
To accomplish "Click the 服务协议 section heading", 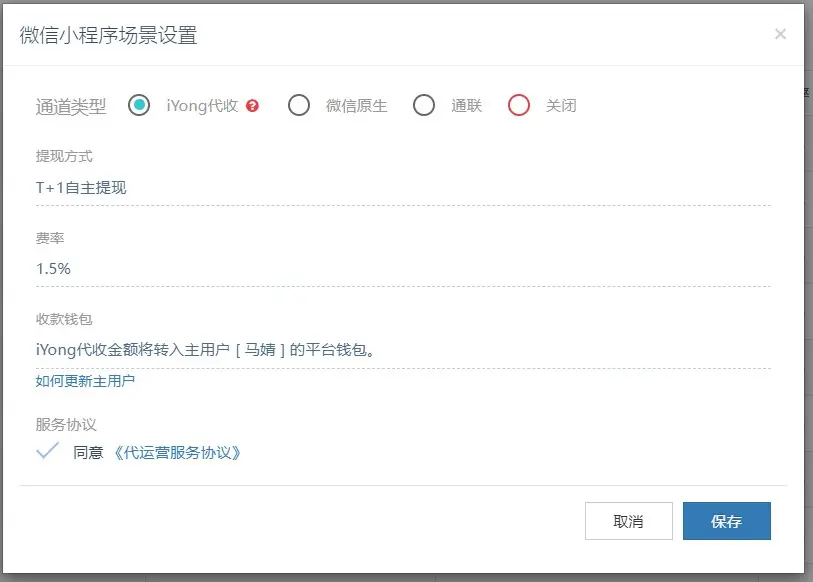I will (66, 424).
